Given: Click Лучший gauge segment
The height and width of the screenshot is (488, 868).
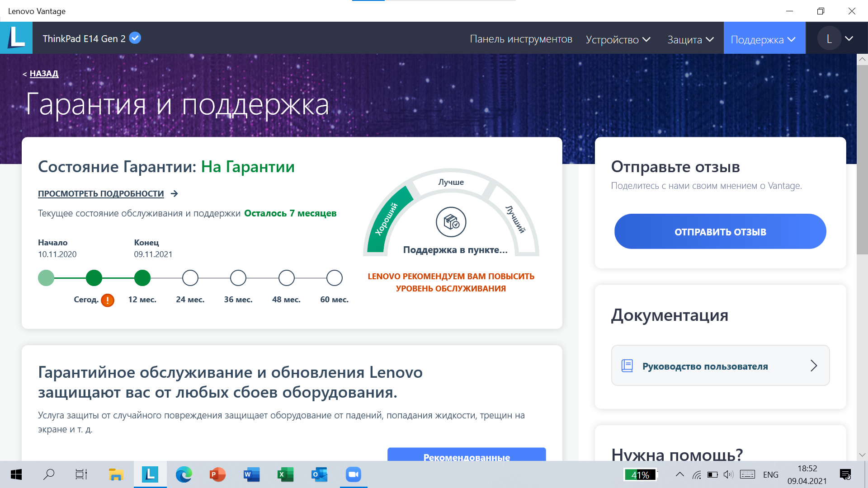Looking at the screenshot, I should 516,219.
